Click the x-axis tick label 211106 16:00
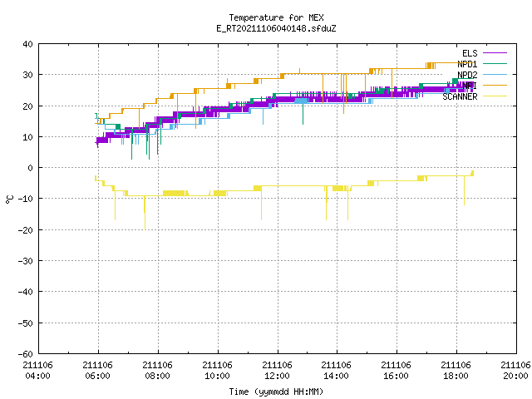Image resolution: width=532 pixels, height=399 pixels. [396, 371]
